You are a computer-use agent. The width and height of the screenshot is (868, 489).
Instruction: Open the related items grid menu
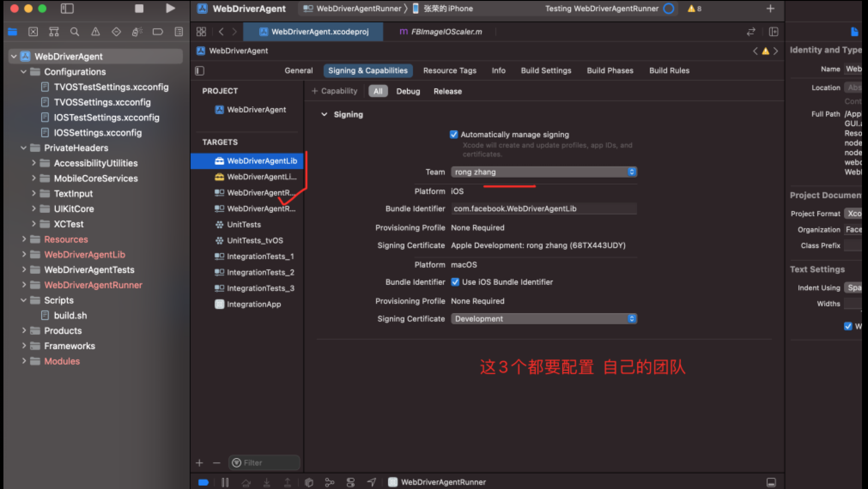[x=201, y=32]
